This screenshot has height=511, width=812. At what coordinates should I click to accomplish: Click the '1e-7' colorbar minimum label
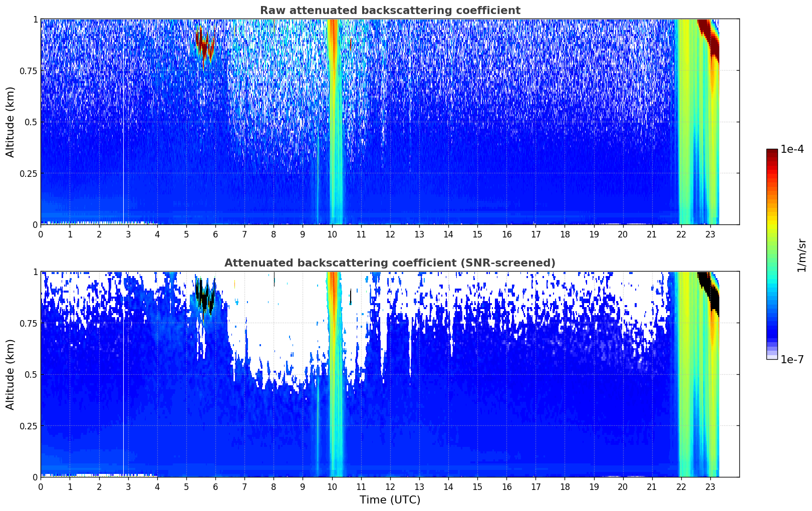pyautogui.click(x=792, y=359)
